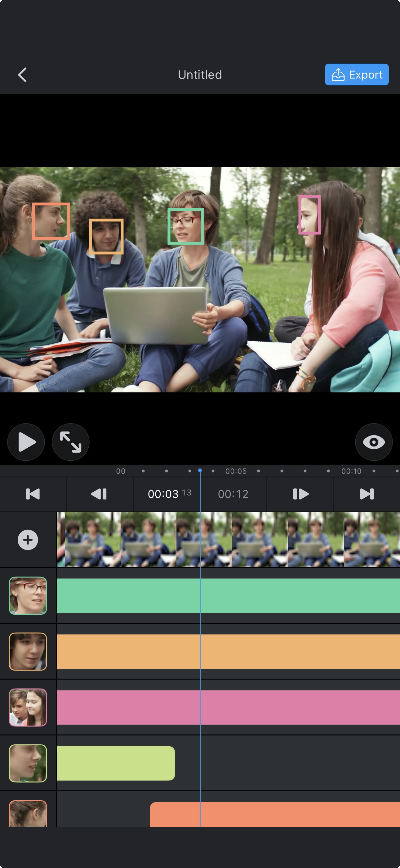Select the glasses woman face thumbnail
The width and height of the screenshot is (400, 868).
(x=28, y=595)
